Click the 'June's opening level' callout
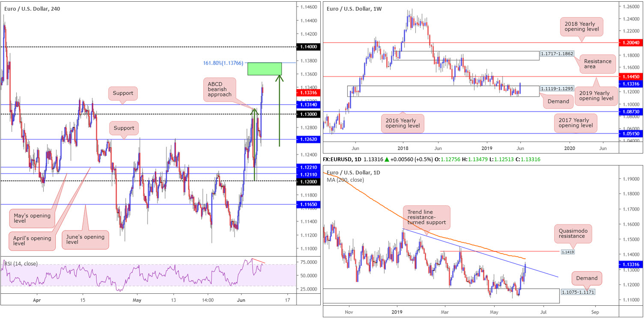The image size is (644, 319). 85,239
